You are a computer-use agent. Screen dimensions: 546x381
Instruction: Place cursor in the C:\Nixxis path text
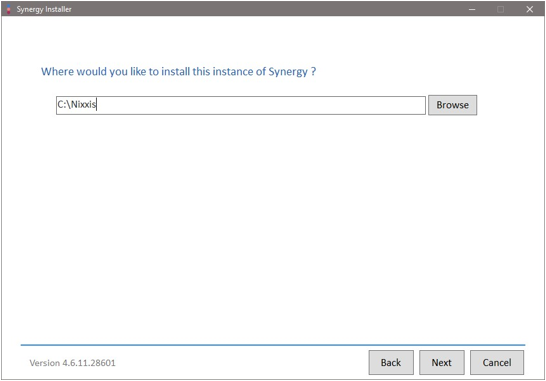pos(77,104)
